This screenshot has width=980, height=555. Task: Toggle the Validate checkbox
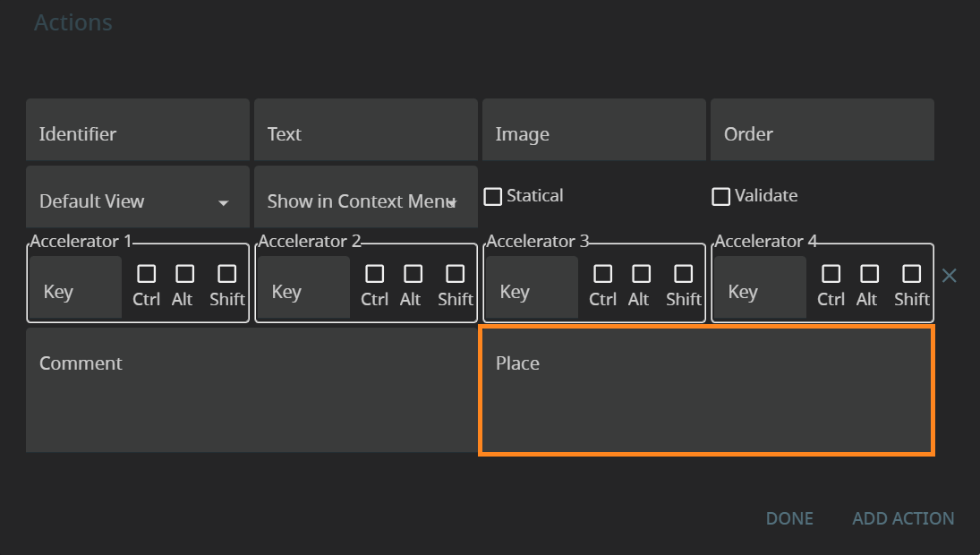tap(721, 196)
